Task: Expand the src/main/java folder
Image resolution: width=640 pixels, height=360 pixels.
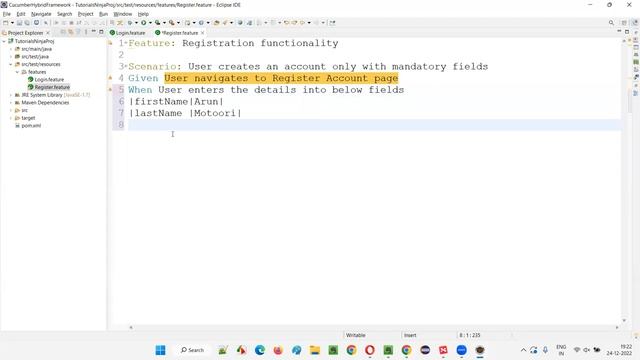Action: (x=11, y=49)
